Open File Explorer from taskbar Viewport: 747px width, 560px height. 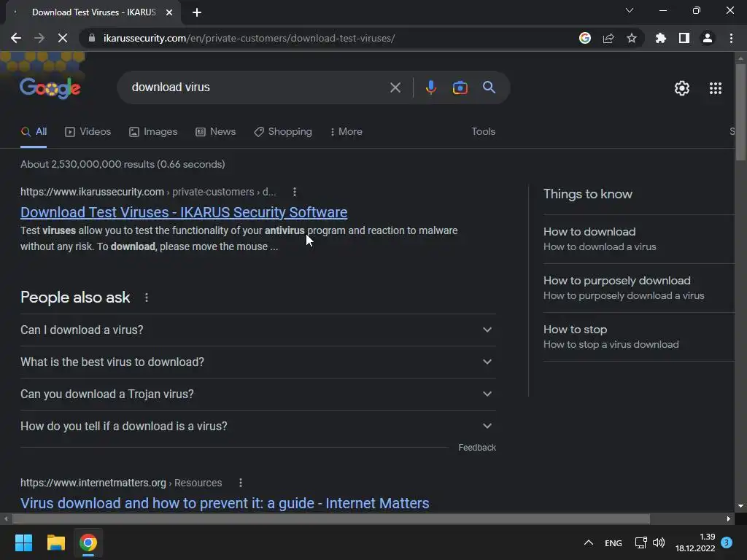[x=55, y=542]
